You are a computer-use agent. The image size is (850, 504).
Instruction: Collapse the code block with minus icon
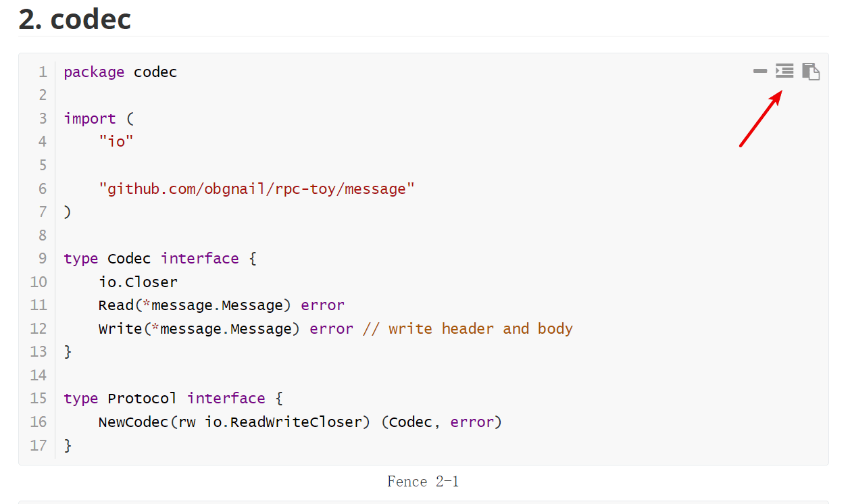coord(760,71)
